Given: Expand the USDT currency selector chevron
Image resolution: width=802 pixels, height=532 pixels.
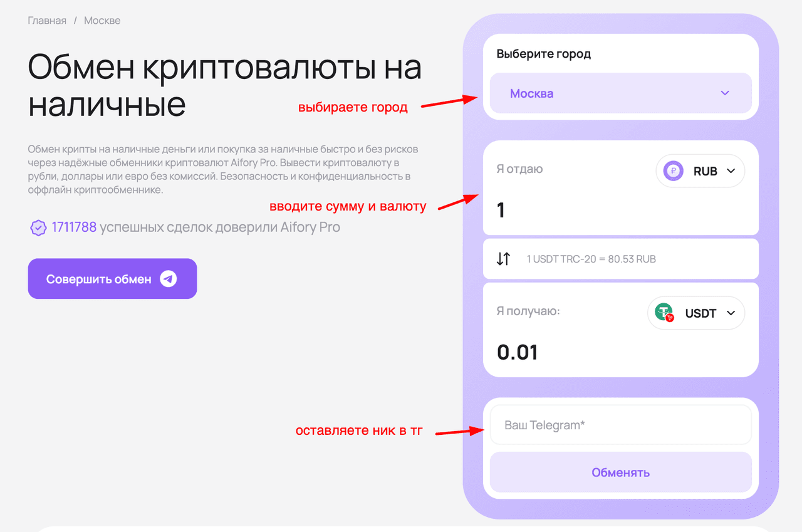Looking at the screenshot, I should (x=731, y=313).
